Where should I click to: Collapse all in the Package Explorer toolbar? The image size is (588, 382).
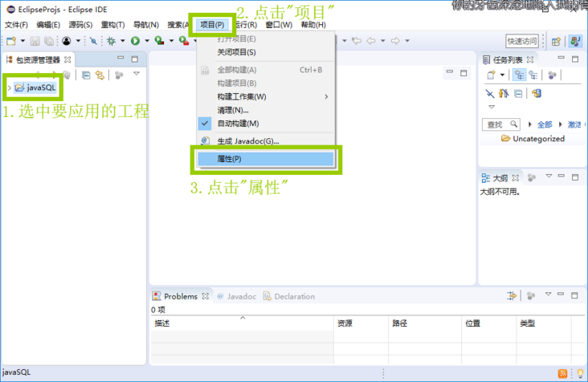pyautogui.click(x=86, y=75)
